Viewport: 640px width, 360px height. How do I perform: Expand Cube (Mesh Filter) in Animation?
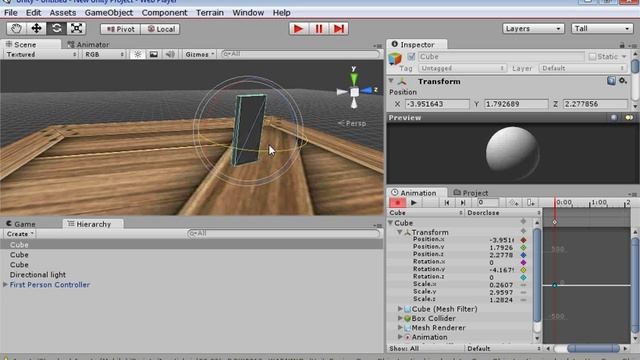point(400,309)
